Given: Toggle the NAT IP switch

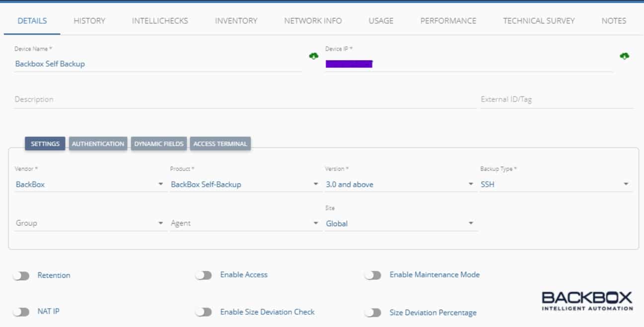Looking at the screenshot, I should click(21, 312).
